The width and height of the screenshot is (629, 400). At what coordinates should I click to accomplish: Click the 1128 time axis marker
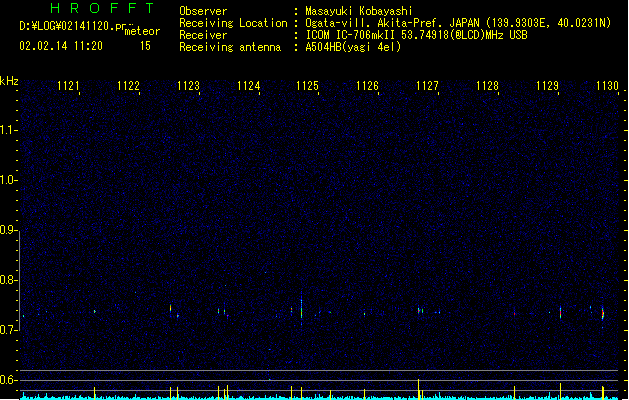point(487,86)
